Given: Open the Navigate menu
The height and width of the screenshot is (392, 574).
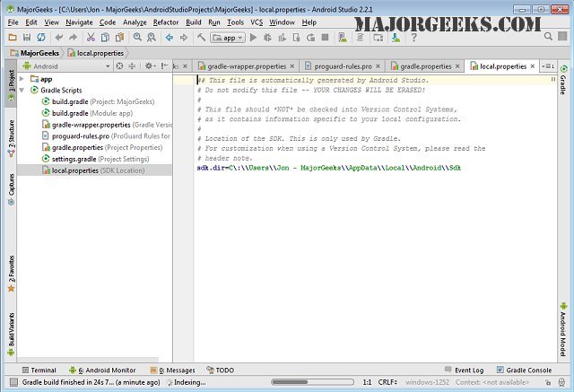Looking at the screenshot, I should pyautogui.click(x=79, y=22).
